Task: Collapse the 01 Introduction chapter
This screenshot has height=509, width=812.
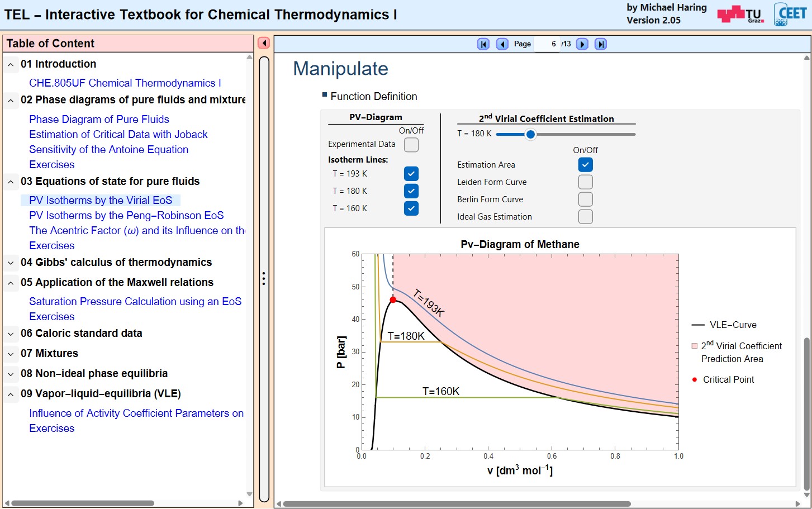Action: coord(11,64)
